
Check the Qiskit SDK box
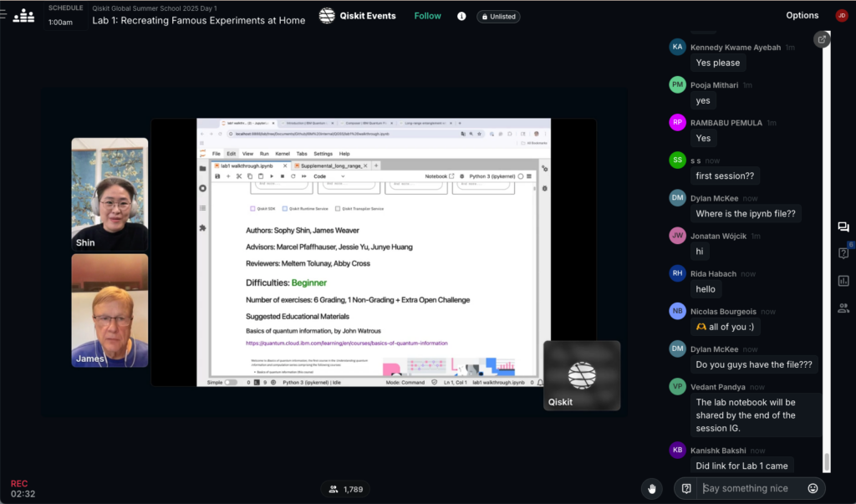(x=252, y=209)
